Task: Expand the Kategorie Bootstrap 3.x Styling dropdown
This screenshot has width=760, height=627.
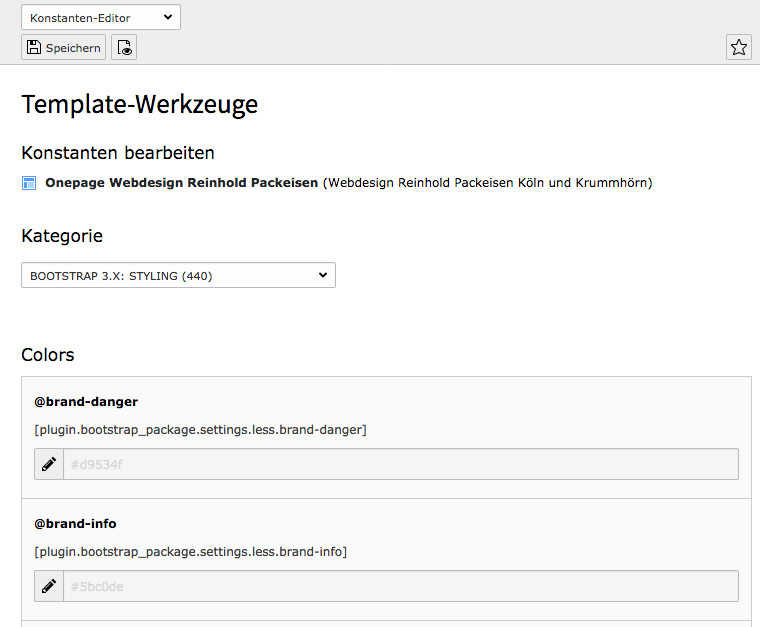Action: (x=178, y=275)
